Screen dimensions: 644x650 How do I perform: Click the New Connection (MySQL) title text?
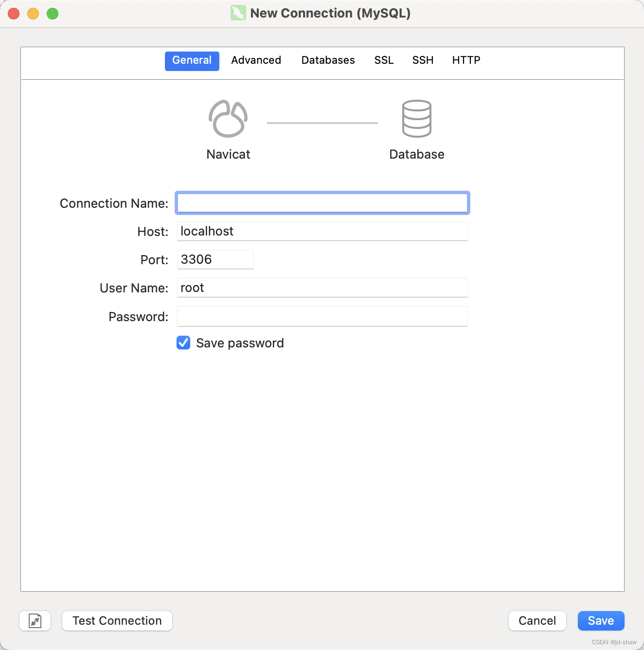[330, 13]
